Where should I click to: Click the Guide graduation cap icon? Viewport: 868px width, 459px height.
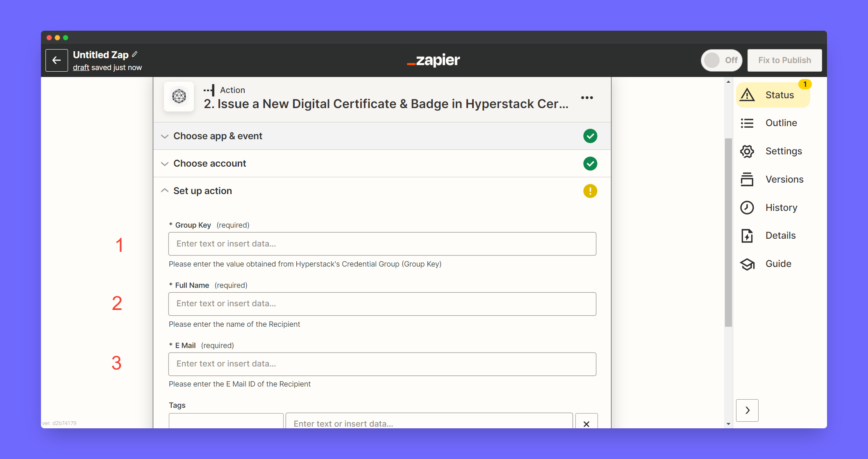747,264
